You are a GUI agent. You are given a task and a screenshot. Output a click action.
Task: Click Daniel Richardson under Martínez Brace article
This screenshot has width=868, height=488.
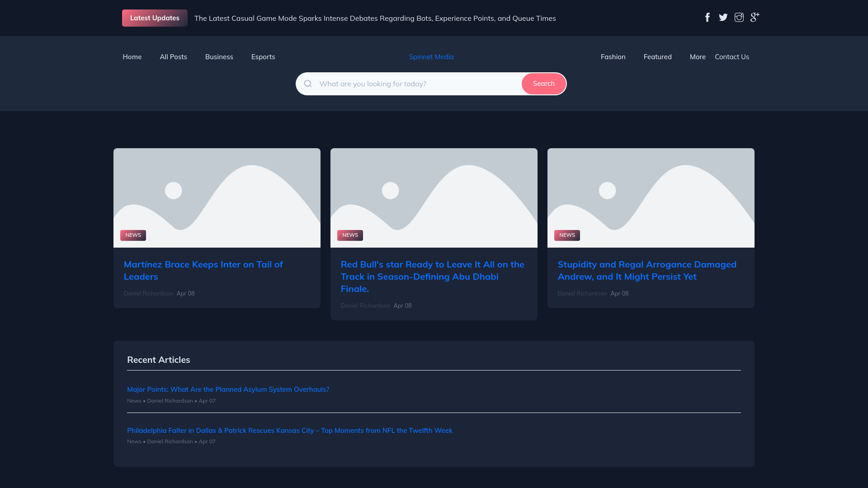148,294
